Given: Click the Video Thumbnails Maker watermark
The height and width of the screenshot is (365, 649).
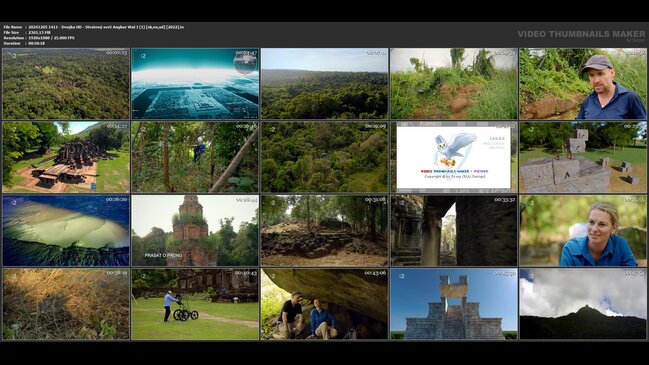Looking at the screenshot, I should coord(581,35).
